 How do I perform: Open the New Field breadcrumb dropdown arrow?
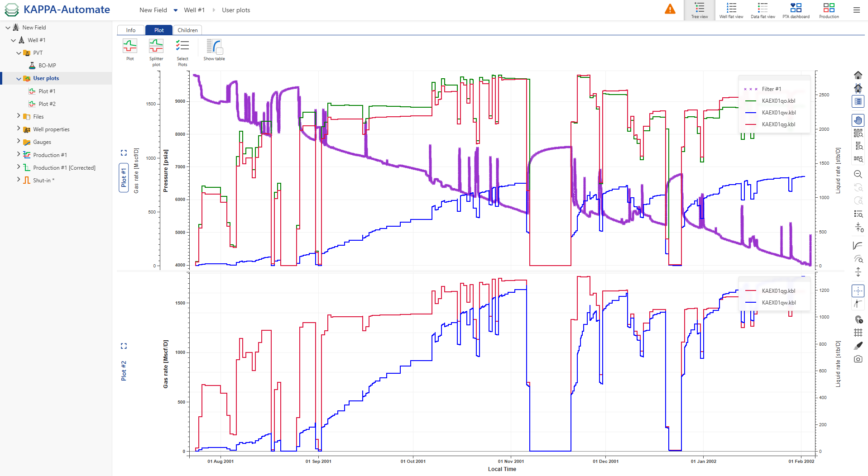coord(176,10)
